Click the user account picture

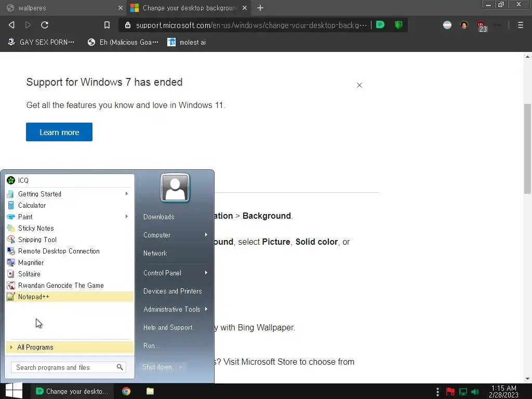tap(175, 188)
